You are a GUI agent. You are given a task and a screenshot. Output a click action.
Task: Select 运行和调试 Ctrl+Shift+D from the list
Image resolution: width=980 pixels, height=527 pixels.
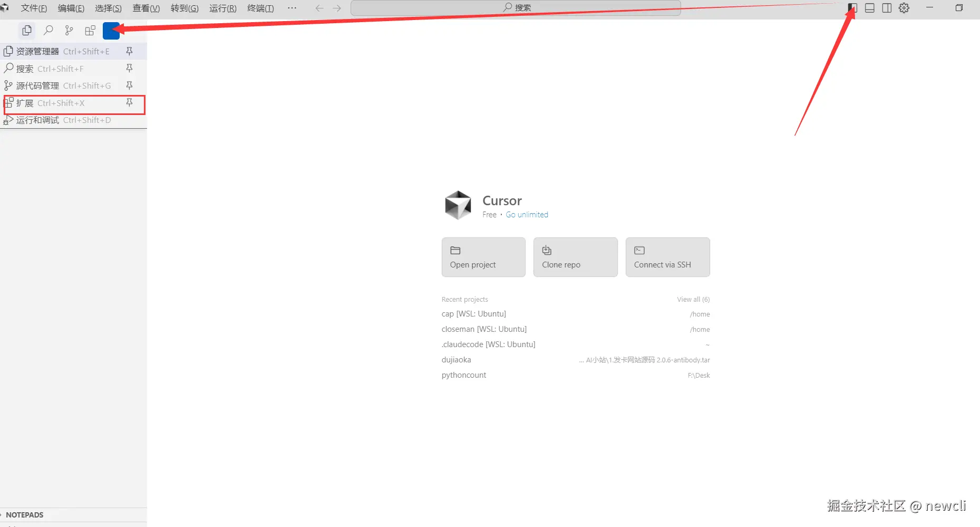coord(73,120)
